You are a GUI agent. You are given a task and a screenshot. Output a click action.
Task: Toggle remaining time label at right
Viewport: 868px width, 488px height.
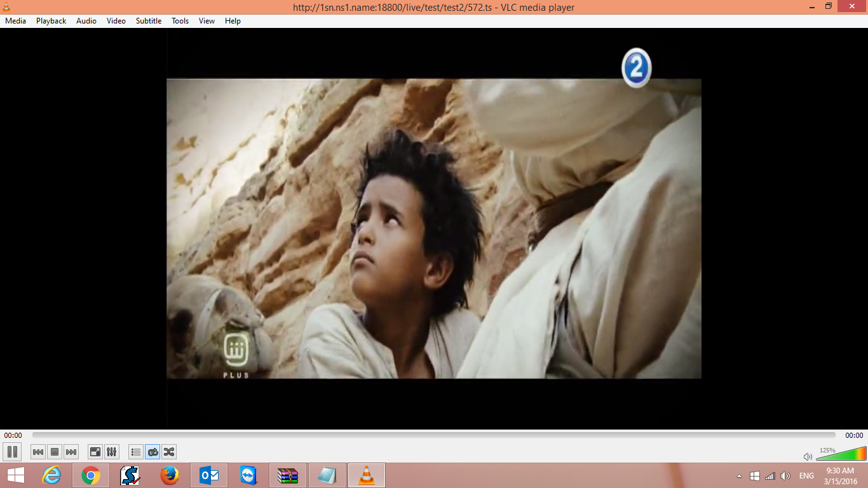tap(854, 435)
